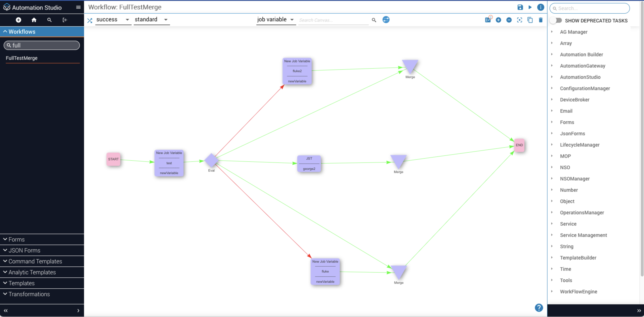Click the zoom out canvas icon

click(509, 20)
